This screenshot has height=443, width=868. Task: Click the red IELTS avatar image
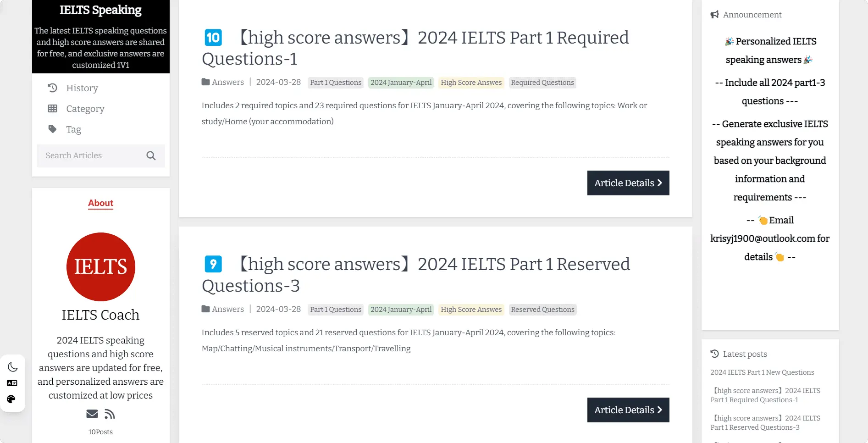click(x=100, y=267)
